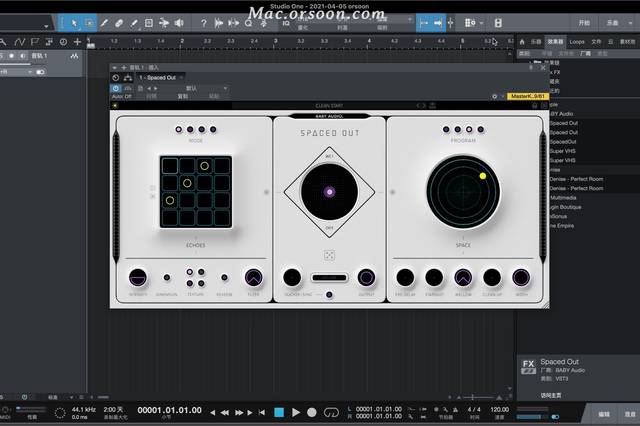Select the third Program radio dot

tap(469, 129)
